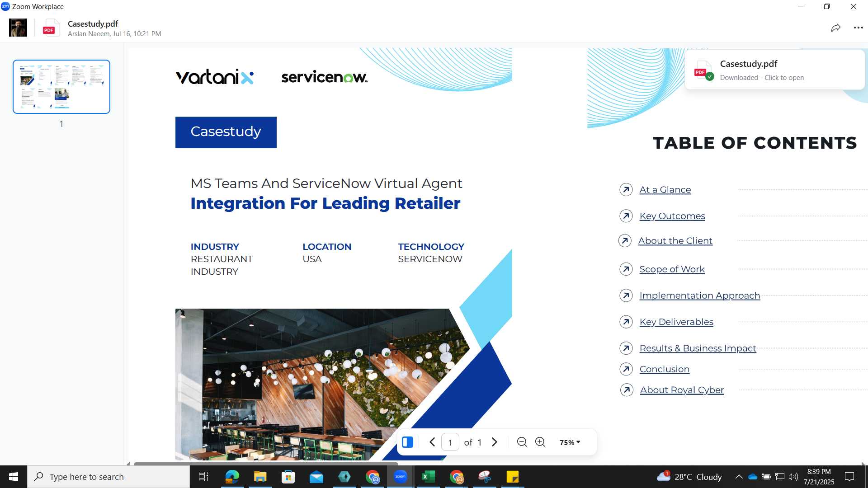868x488 pixels.
Task: Click arrow icon beside Results & Business Impact
Action: [x=626, y=348]
